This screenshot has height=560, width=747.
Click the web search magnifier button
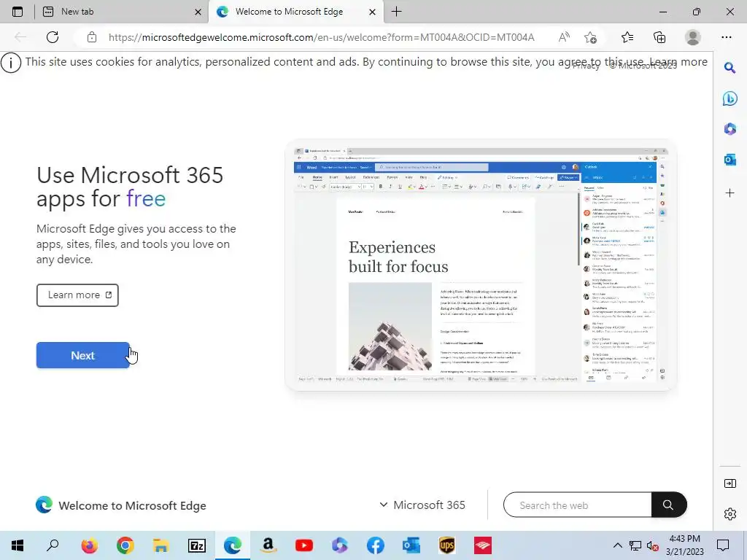click(x=669, y=505)
